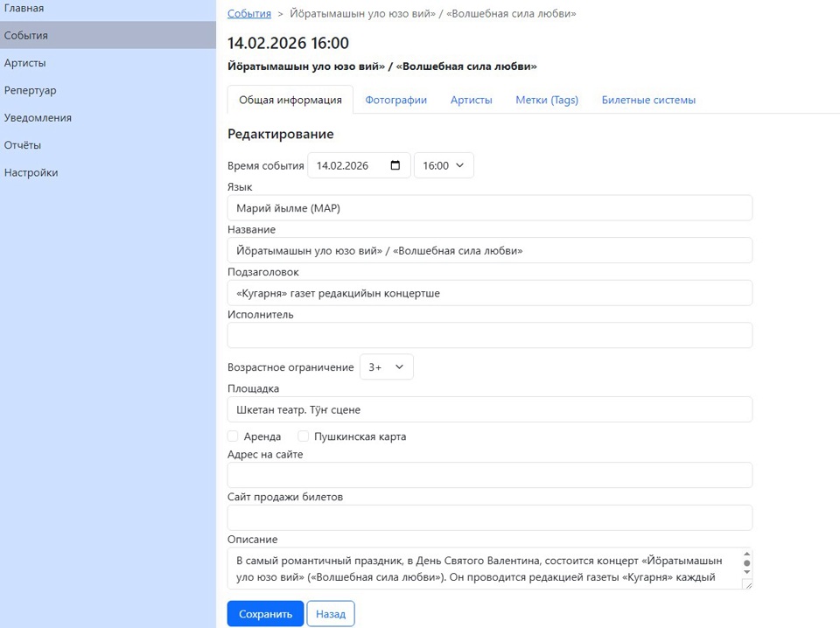Open Уведомления from the sidebar

38,117
